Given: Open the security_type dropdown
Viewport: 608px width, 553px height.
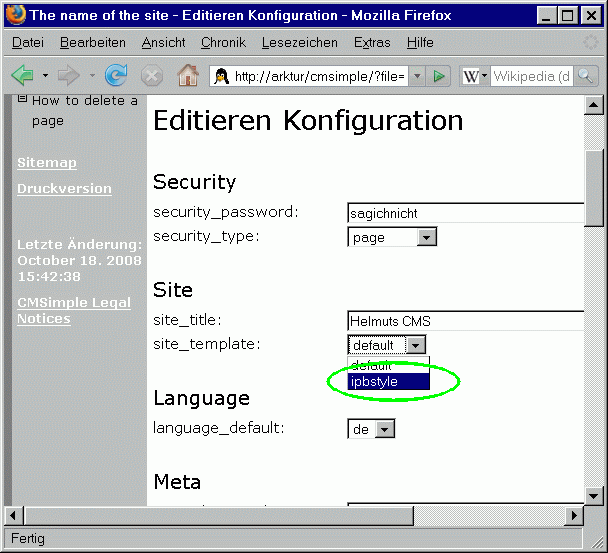Looking at the screenshot, I should tap(427, 237).
